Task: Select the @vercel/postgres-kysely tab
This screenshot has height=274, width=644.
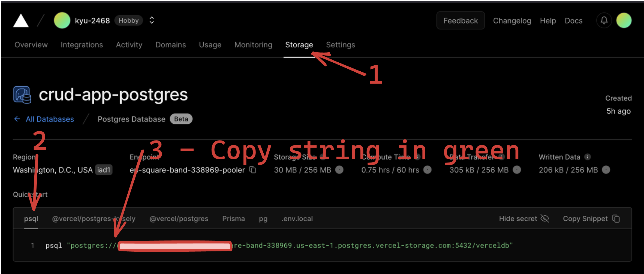Action: click(x=94, y=219)
